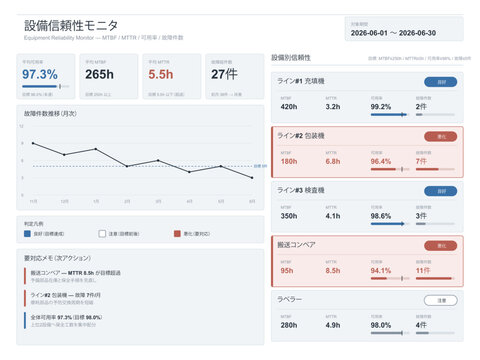
Task: Select the 94.1% availability value
Action: [381, 271]
